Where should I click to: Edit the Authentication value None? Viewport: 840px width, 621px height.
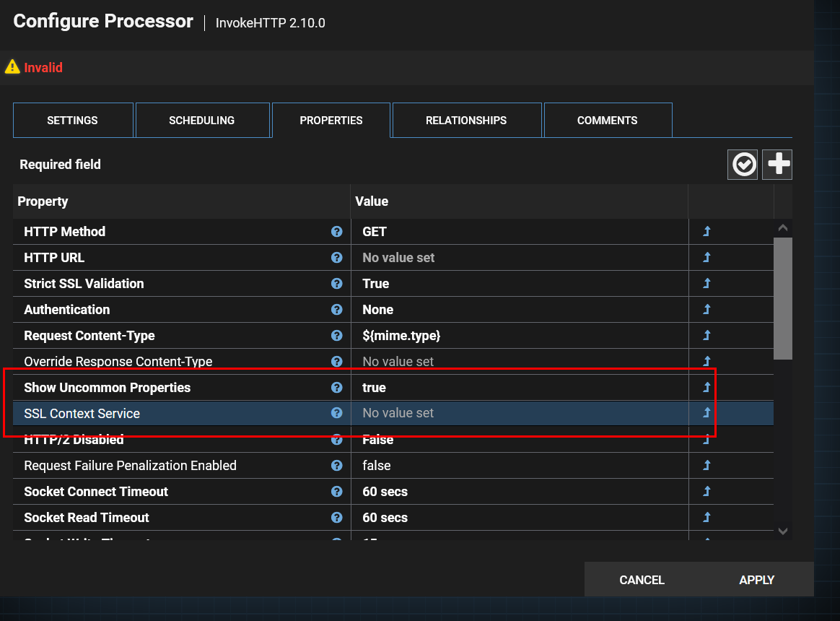[520, 310]
